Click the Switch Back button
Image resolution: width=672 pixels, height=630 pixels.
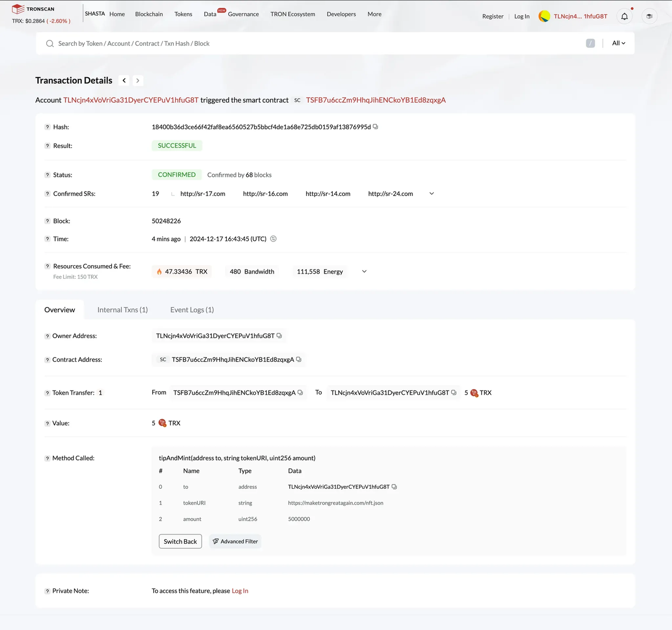tap(180, 541)
